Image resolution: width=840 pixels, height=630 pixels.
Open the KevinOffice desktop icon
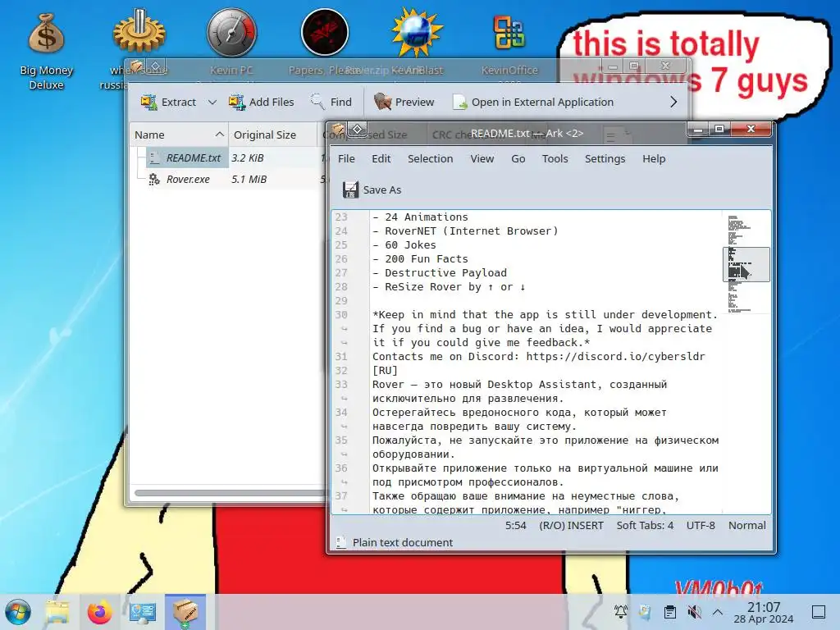click(x=509, y=33)
